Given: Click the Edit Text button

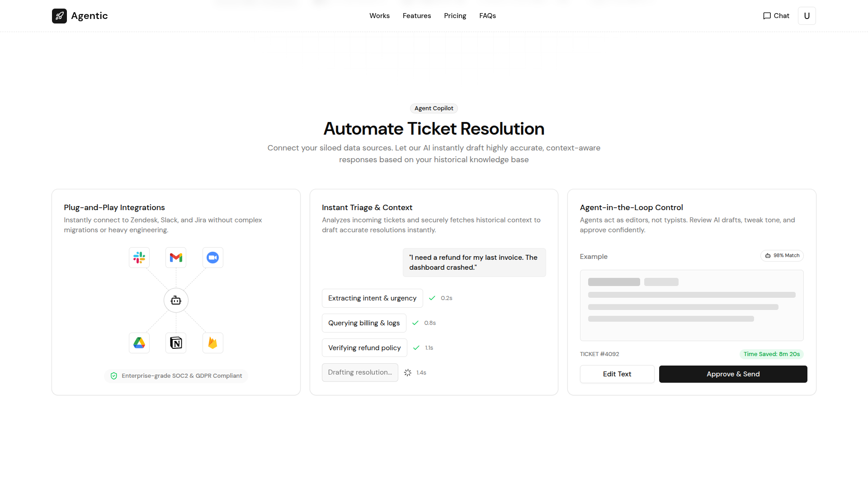Looking at the screenshot, I should coord(617,374).
